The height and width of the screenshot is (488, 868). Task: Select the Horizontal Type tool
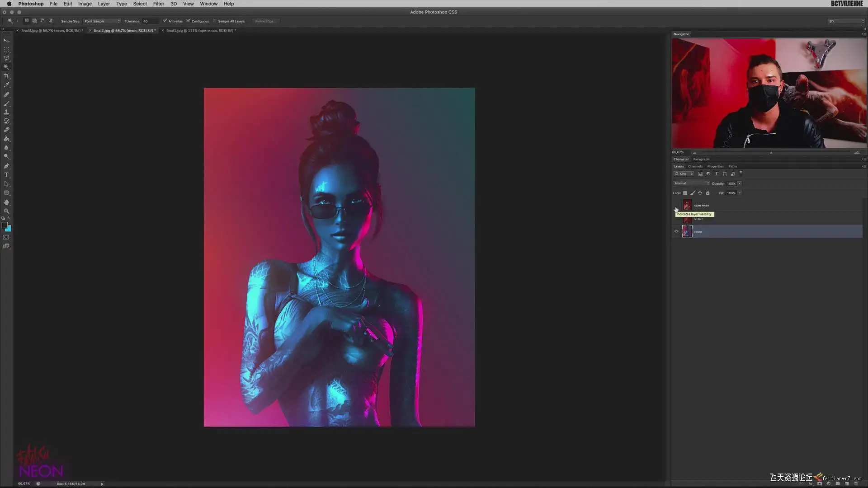(6, 175)
